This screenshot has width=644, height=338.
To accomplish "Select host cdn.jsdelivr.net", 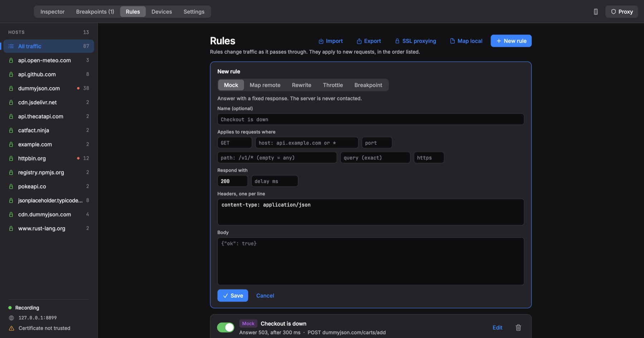I will coord(49,102).
